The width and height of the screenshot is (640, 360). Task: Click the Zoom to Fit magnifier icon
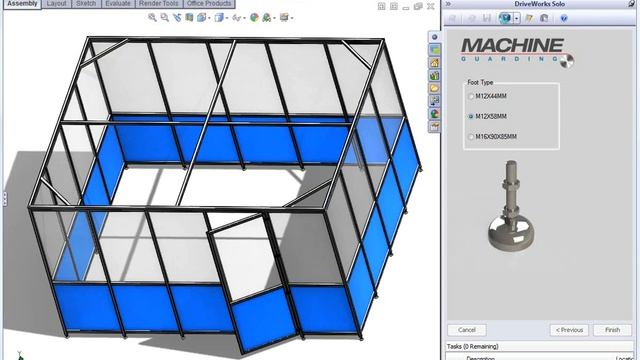tap(152, 18)
